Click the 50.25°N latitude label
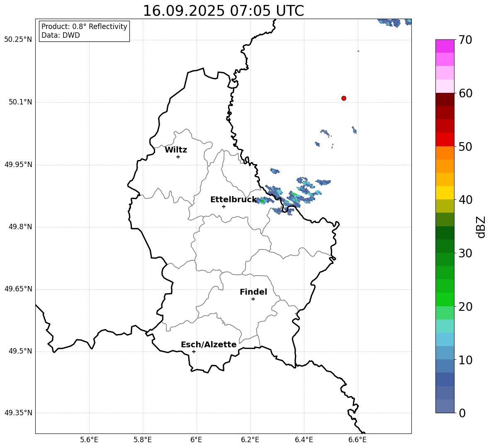Viewport: 491px width, 448px height. [x=18, y=40]
